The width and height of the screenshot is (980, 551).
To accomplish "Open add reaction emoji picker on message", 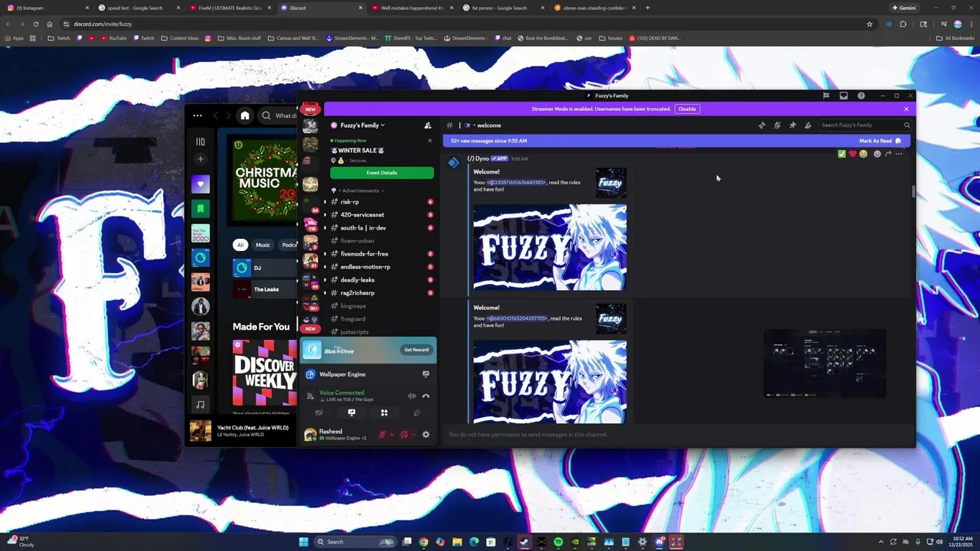I will tap(877, 154).
